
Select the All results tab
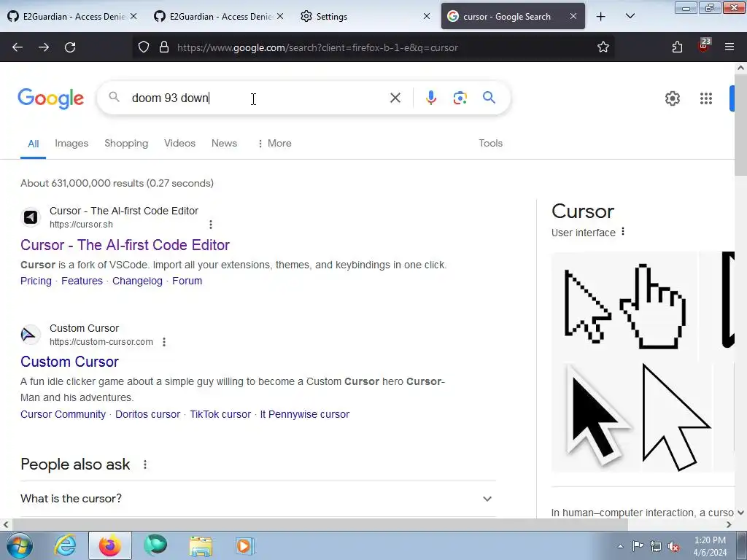pyautogui.click(x=33, y=144)
